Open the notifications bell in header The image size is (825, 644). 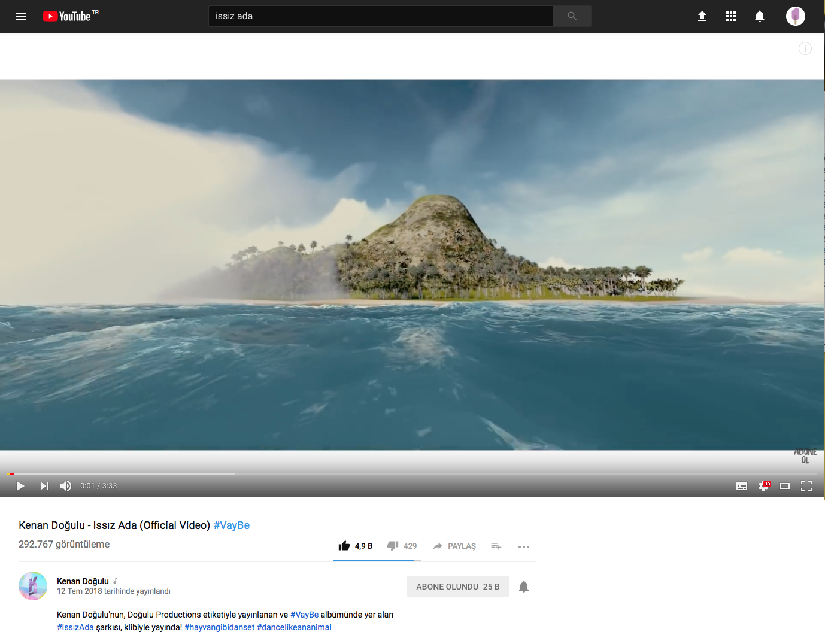point(760,16)
